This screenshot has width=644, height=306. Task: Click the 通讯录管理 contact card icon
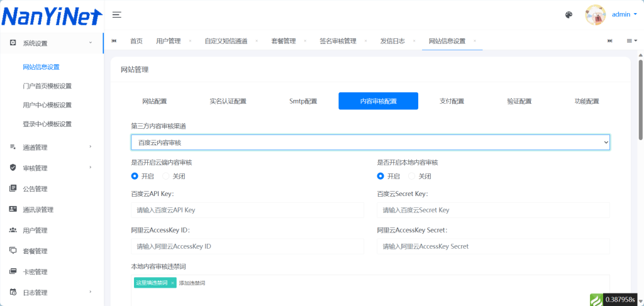13,209
